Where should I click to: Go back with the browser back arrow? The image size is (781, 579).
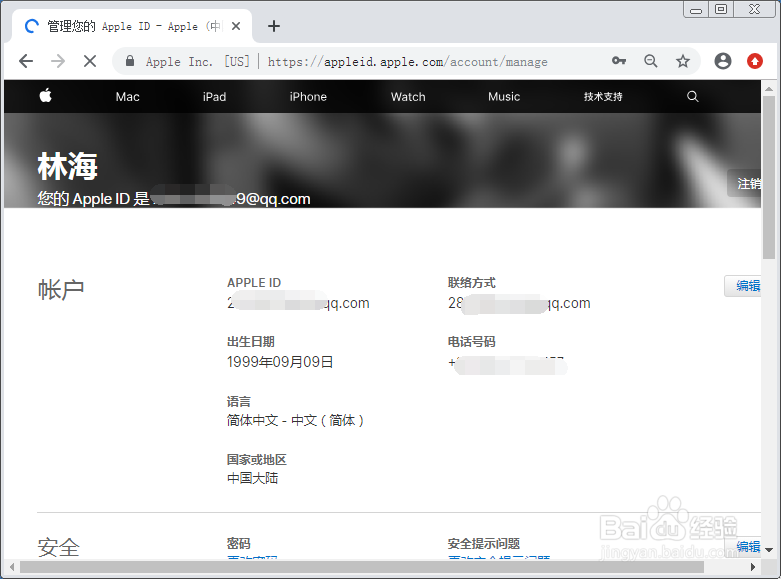pyautogui.click(x=26, y=61)
